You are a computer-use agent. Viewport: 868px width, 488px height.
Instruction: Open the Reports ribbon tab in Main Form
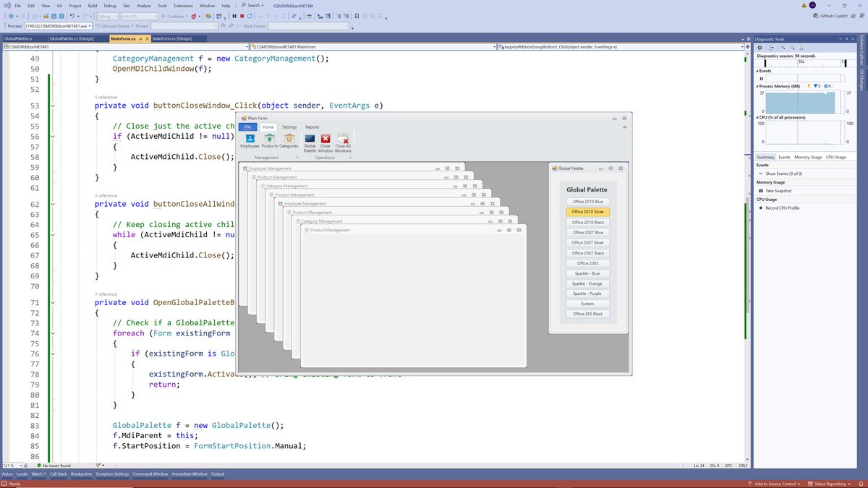coord(312,127)
